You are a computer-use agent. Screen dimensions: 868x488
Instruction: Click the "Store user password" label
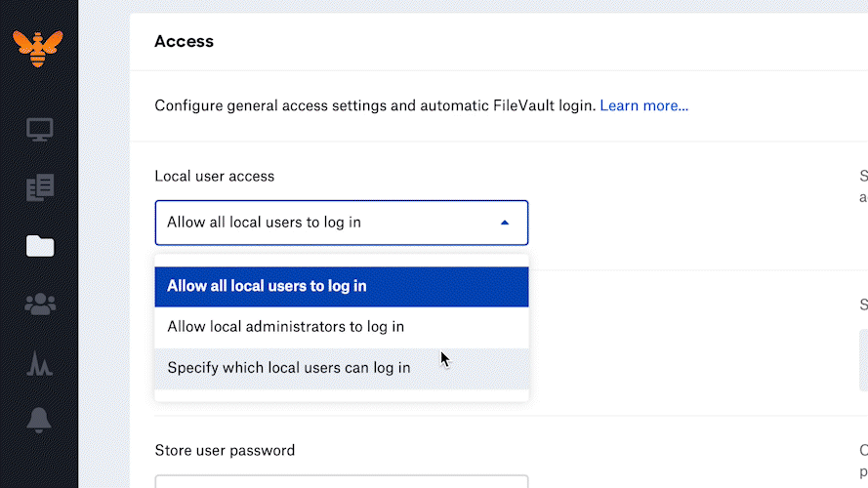tap(225, 451)
